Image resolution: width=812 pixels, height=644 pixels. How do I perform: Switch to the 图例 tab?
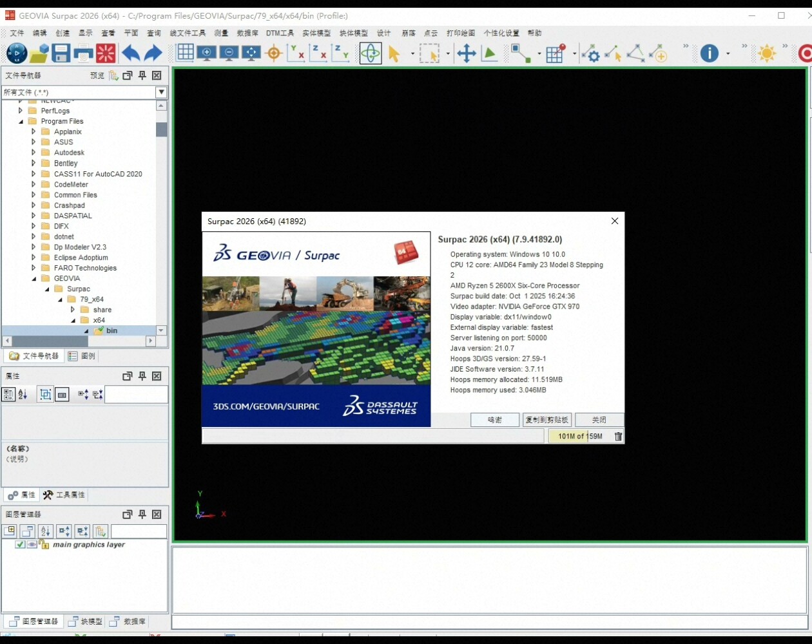(82, 356)
